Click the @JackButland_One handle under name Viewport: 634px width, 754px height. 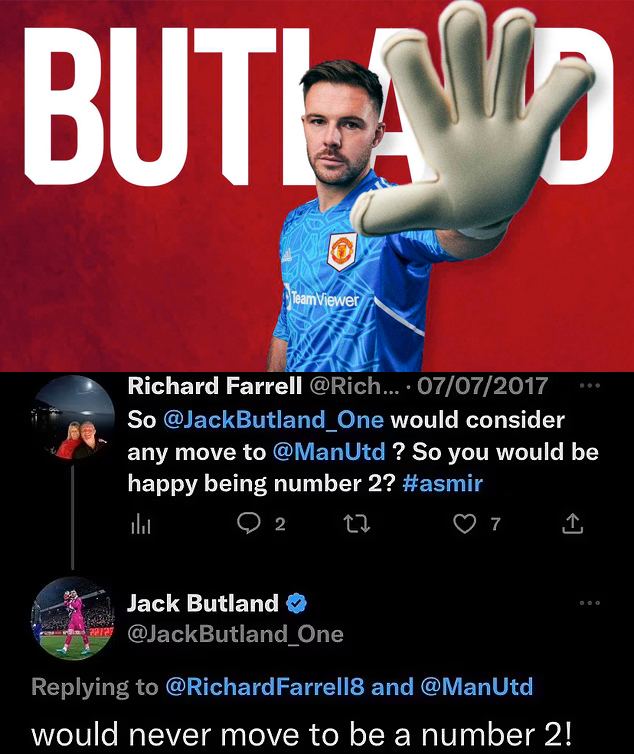235,634
